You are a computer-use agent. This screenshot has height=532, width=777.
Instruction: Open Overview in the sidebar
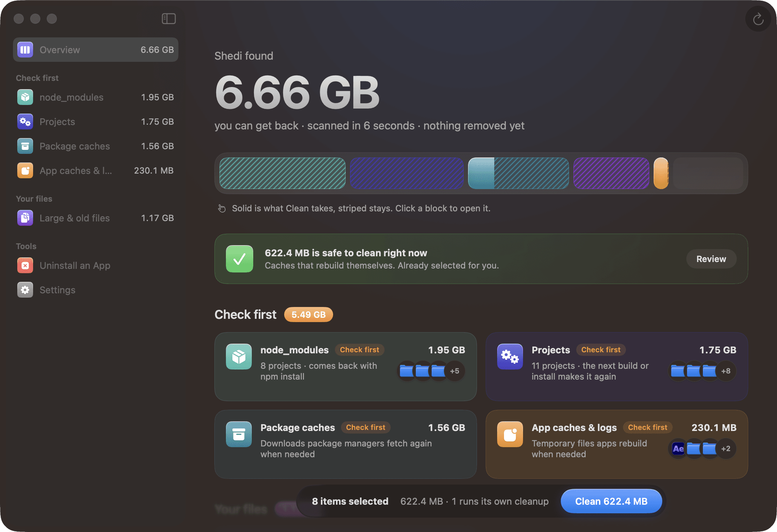point(96,50)
